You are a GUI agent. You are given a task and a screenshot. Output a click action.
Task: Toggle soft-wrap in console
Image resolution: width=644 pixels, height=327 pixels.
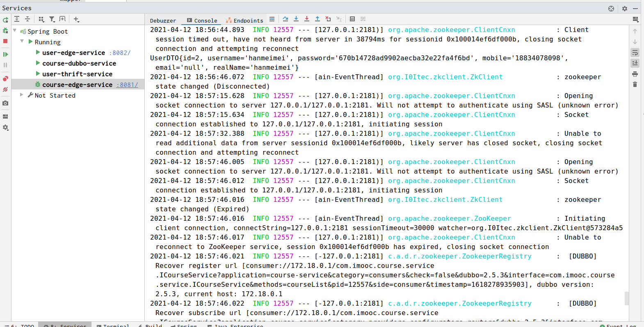coord(635,53)
